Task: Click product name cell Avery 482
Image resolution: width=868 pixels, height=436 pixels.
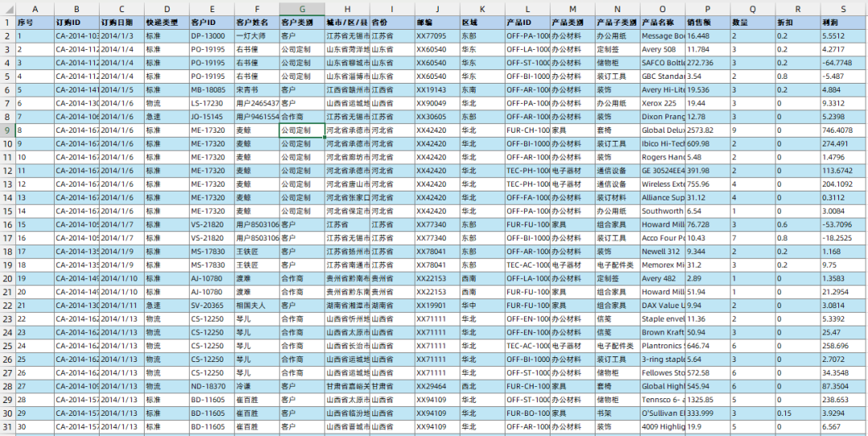Action: (x=662, y=278)
